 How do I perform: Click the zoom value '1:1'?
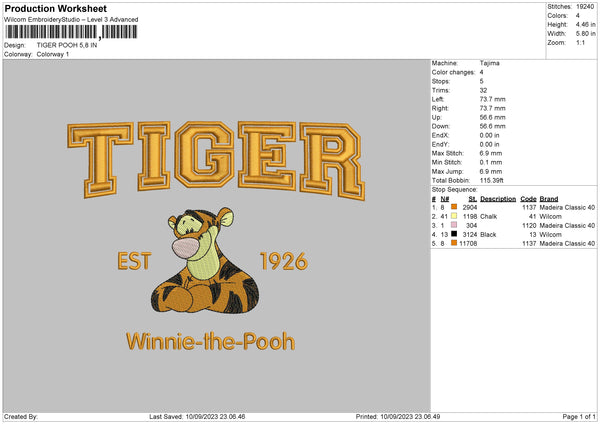point(580,42)
